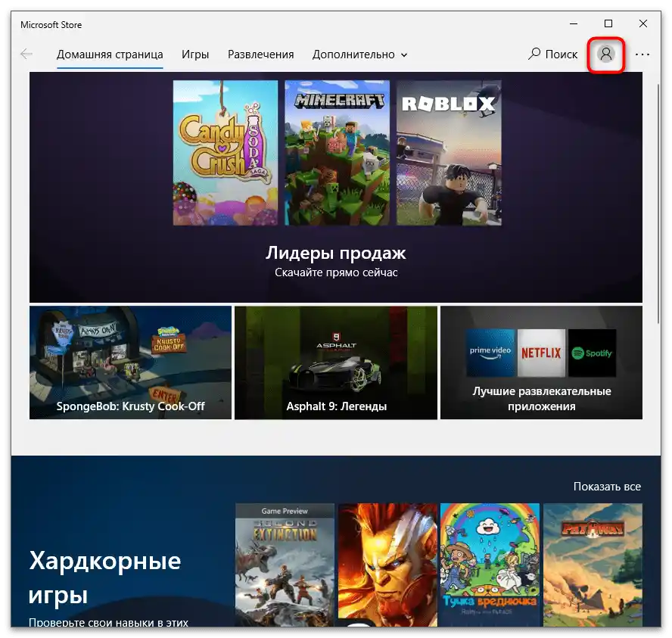Click the Показать все link
The height and width of the screenshot is (638, 672).
[x=607, y=487]
